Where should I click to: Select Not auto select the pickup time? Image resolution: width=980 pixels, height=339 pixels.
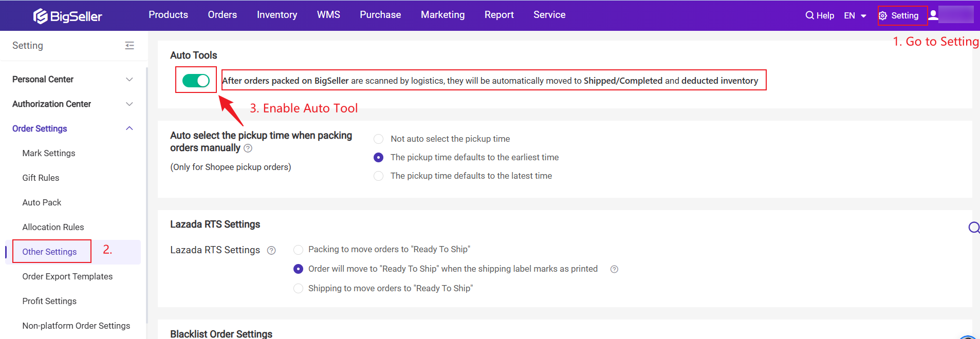[379, 139]
